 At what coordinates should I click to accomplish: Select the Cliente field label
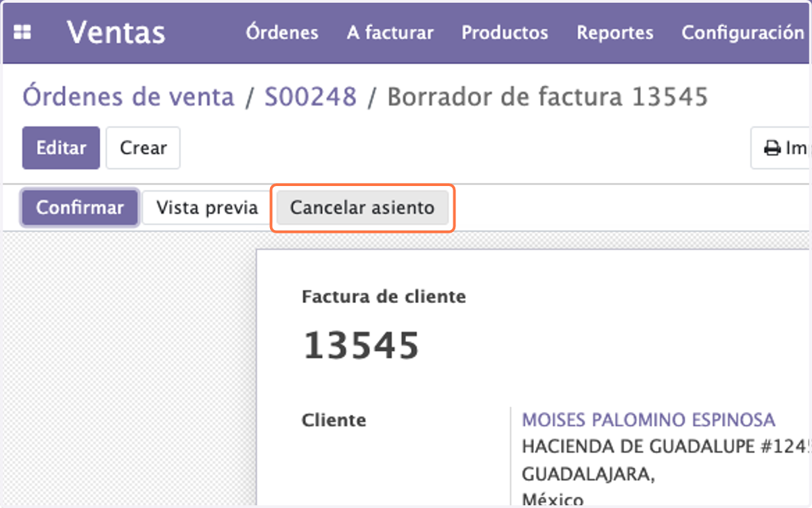coord(334,420)
